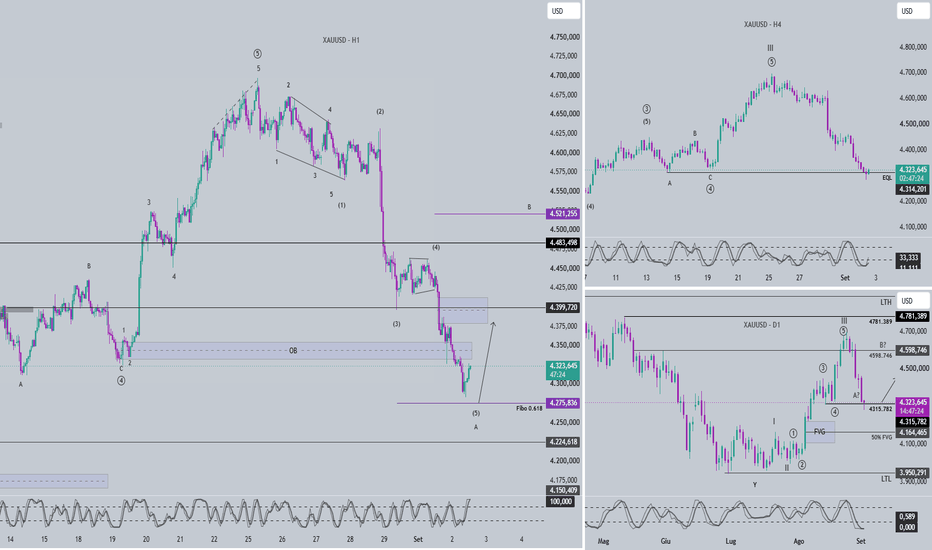Select the EQL label on H4 chart
This screenshot has height=550, width=932.
pyautogui.click(x=887, y=178)
